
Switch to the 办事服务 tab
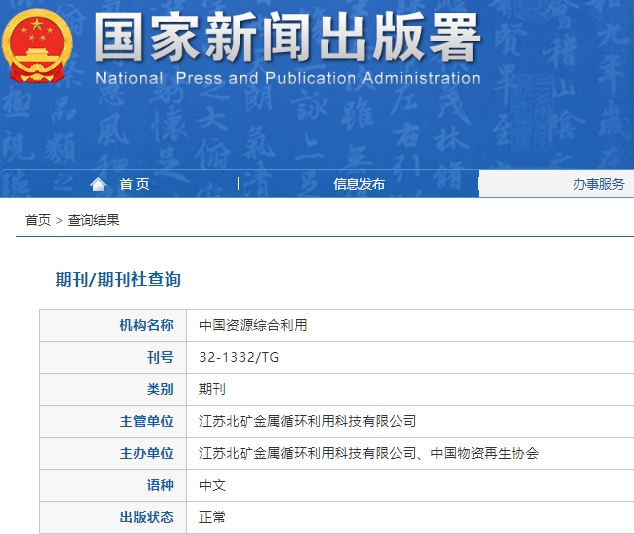(x=598, y=184)
